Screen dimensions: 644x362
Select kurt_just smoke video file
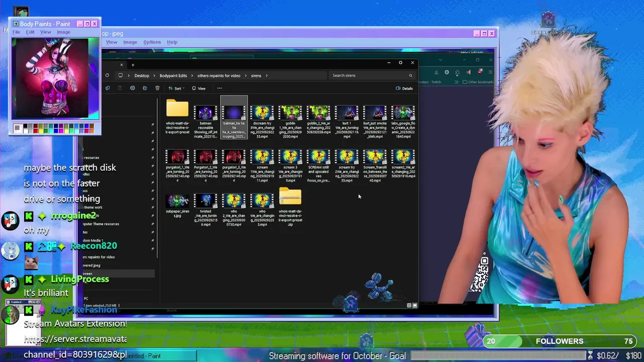click(375, 121)
